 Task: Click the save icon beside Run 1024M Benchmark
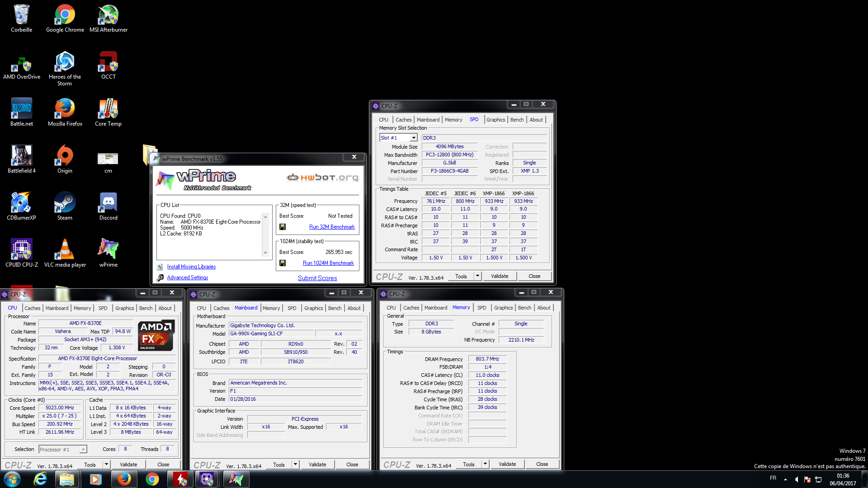283,263
